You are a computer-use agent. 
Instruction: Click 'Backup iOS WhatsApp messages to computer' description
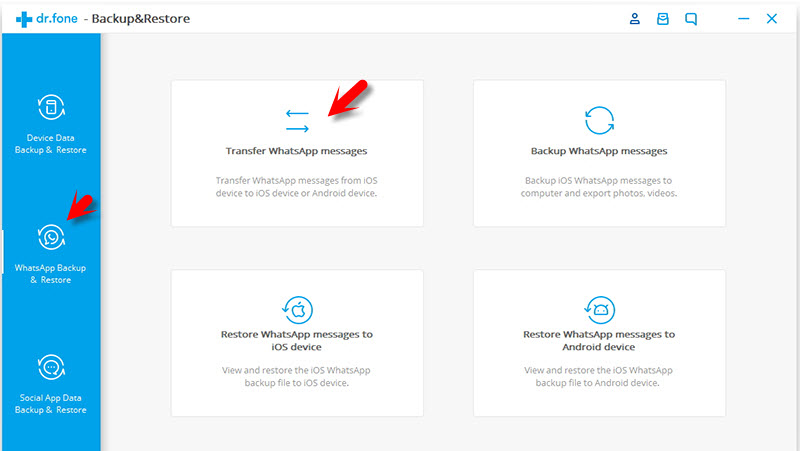click(x=599, y=187)
